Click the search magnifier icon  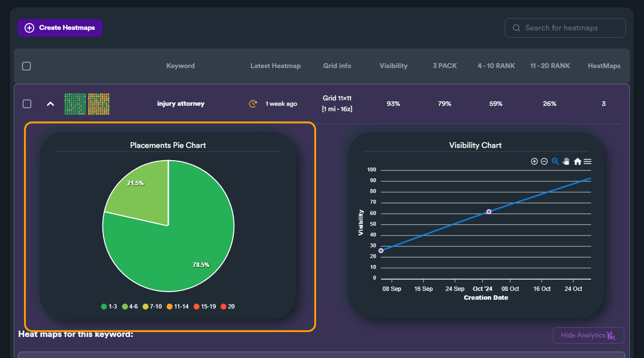tap(516, 28)
